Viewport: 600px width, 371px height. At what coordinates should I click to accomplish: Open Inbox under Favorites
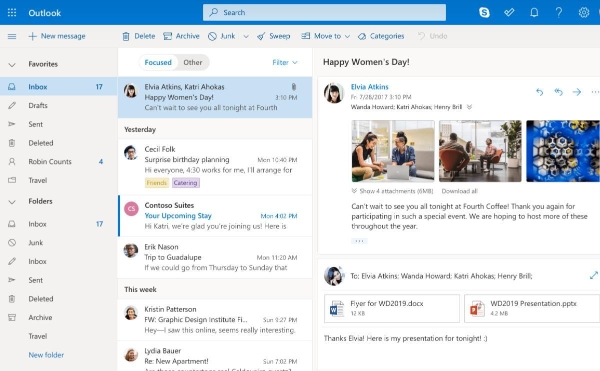click(59, 87)
